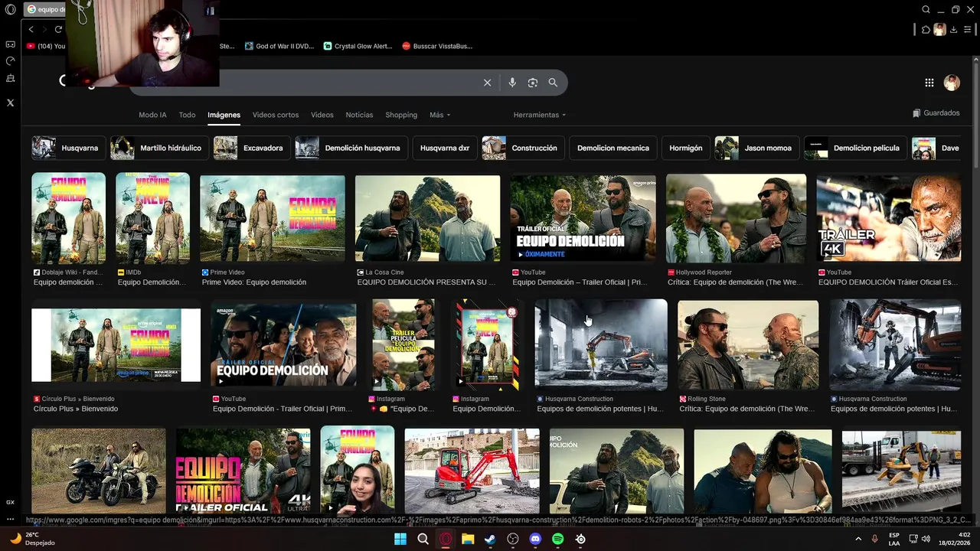980x551 pixels.
Task: Switch to the Modo IA tab
Action: coord(152,115)
